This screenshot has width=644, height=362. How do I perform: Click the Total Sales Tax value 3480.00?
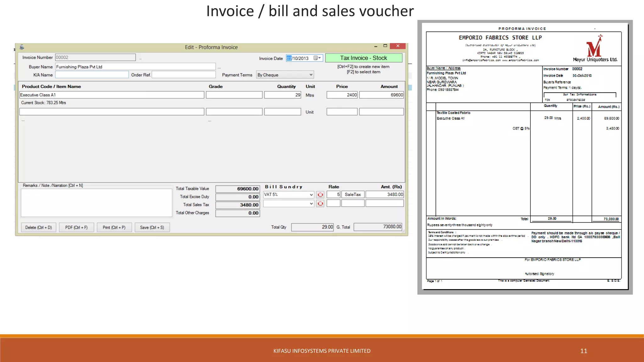(237, 205)
